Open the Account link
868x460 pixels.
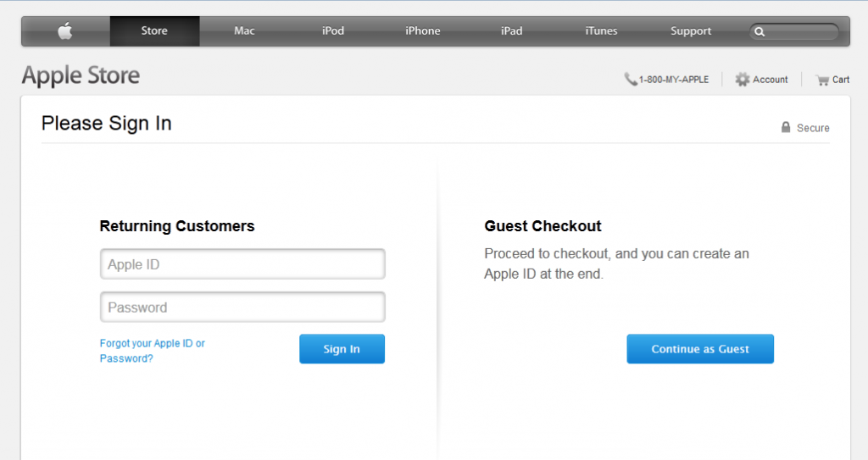(770, 79)
